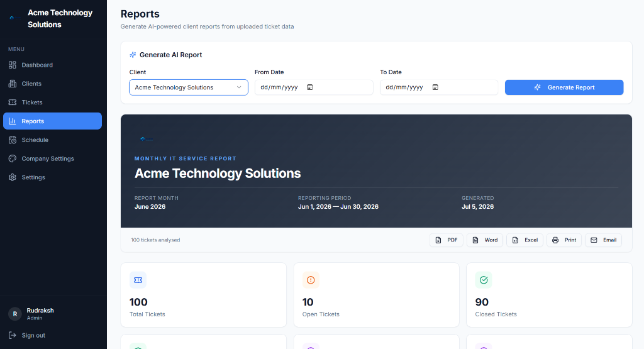Click the Sign out arrow icon

tap(13, 335)
